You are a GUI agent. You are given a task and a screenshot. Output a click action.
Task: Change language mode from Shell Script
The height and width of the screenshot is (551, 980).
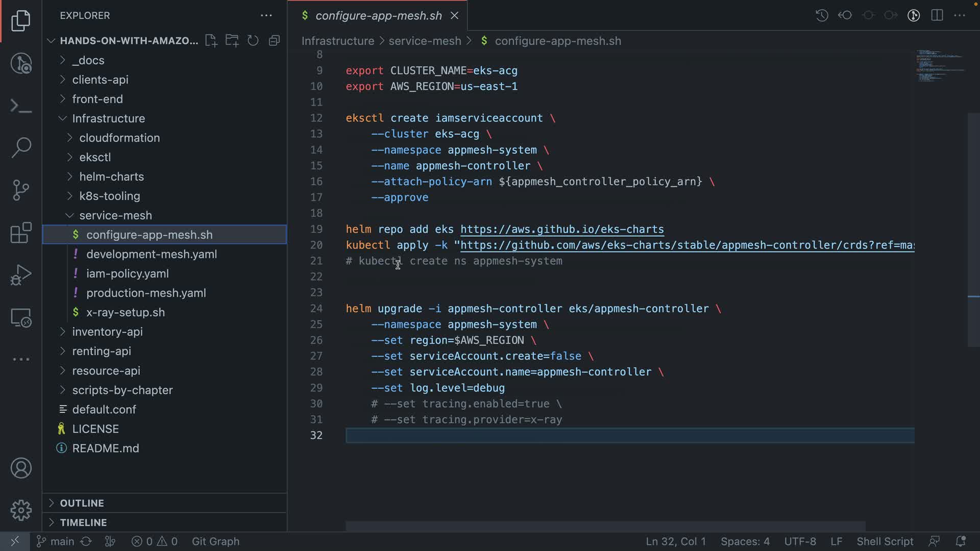885,541
